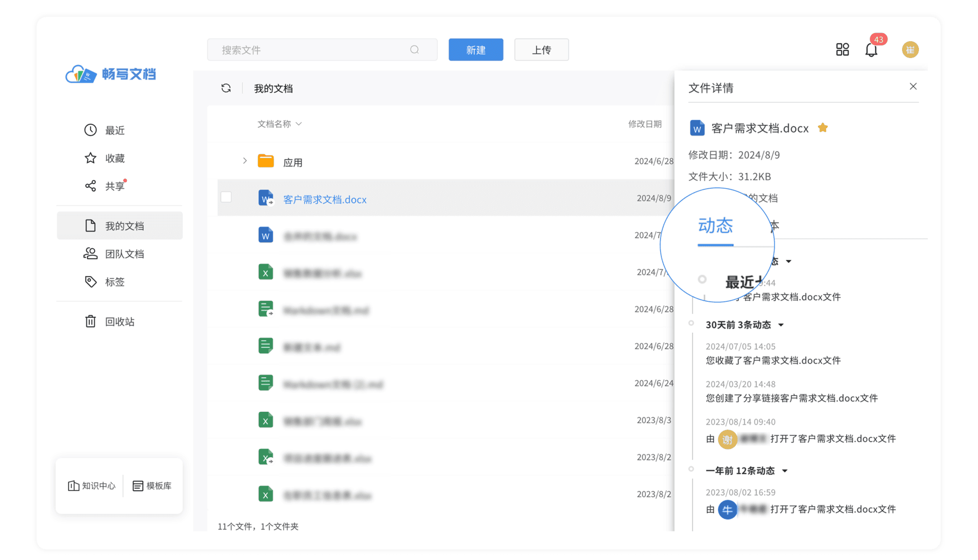This screenshot has height=560, width=978.
Task: Toggle the favorite star on 客户需求文档.docx
Action: pos(823,128)
